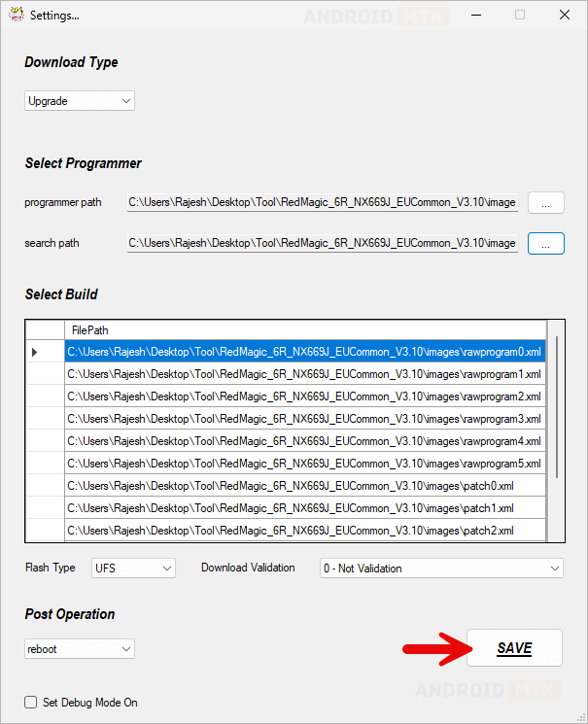
Task: Click the search path text field
Action: 322,243
